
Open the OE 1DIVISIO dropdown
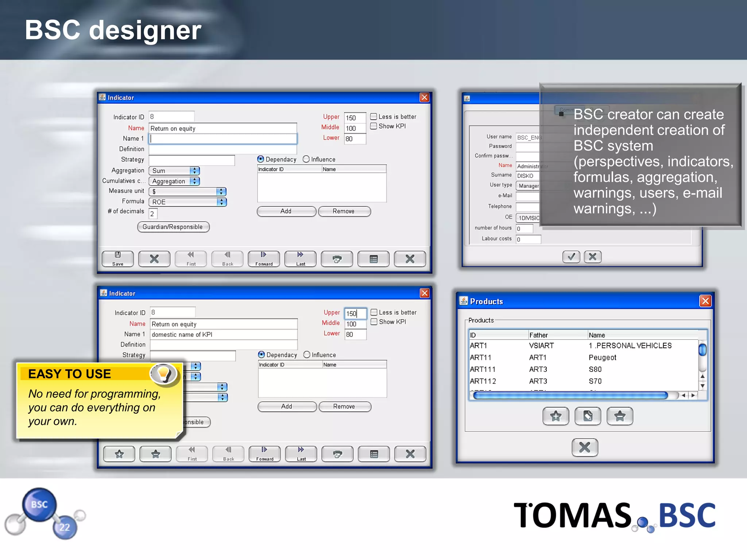[527, 218]
